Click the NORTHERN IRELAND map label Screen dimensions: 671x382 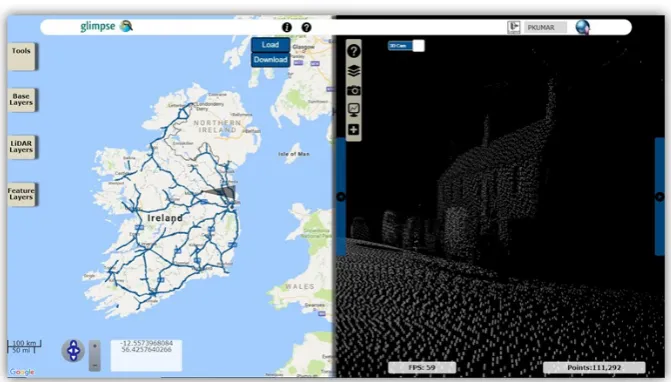click(x=217, y=126)
